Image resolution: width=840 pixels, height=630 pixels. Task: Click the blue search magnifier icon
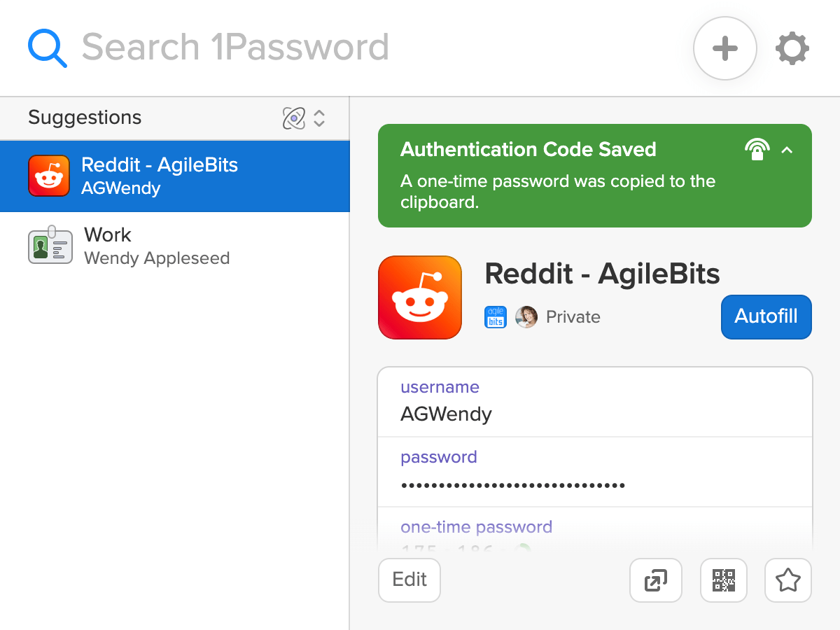(x=48, y=48)
